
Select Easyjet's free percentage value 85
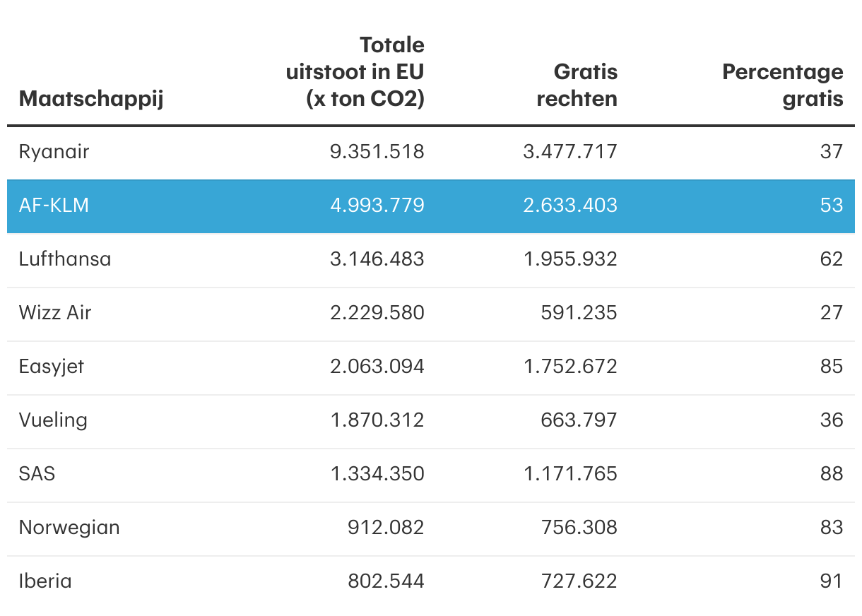tap(832, 366)
